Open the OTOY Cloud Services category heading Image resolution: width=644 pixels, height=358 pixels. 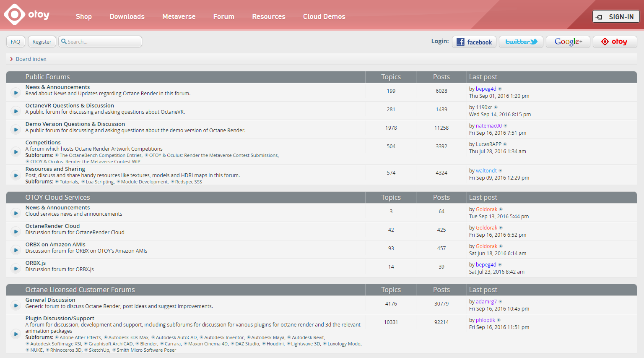57,198
